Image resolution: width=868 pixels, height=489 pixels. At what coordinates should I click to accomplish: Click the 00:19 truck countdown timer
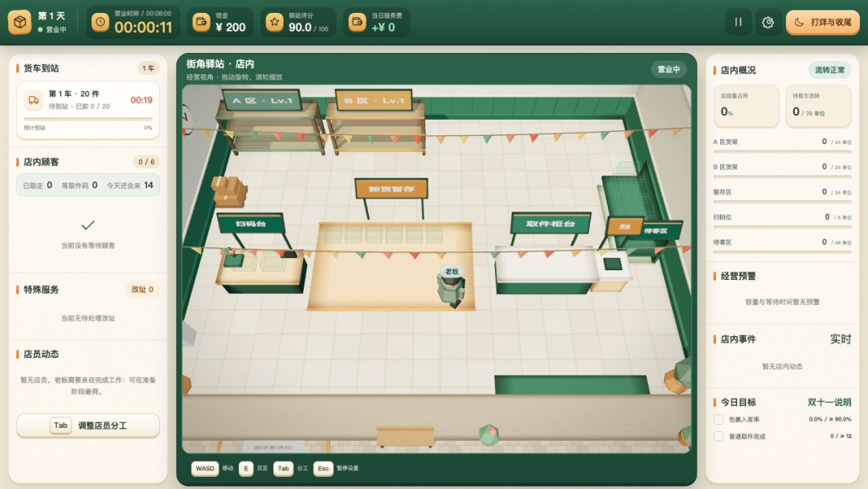141,101
